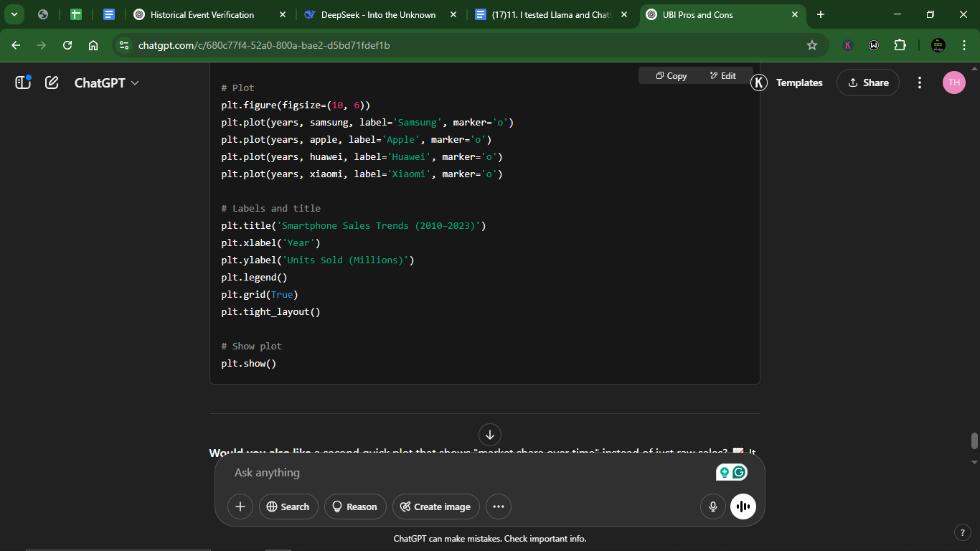The width and height of the screenshot is (980, 551).
Task: Open the TH profile avatar menu
Action: pyautogui.click(x=954, y=83)
